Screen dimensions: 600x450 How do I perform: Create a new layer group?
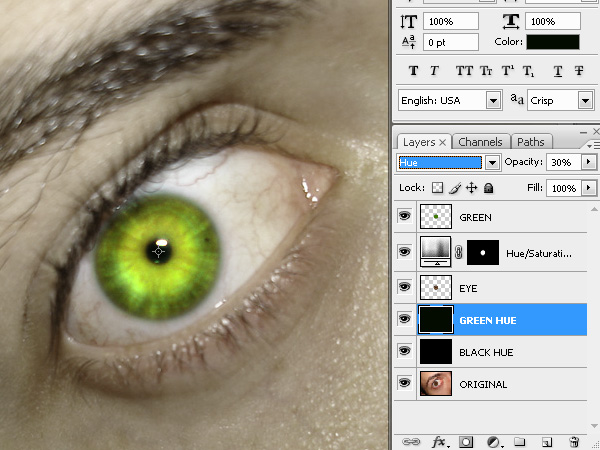519,442
